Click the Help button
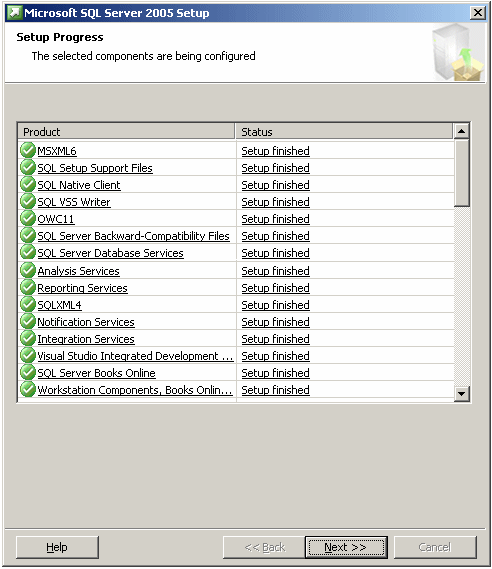This screenshot has width=492, height=569. 57,547
